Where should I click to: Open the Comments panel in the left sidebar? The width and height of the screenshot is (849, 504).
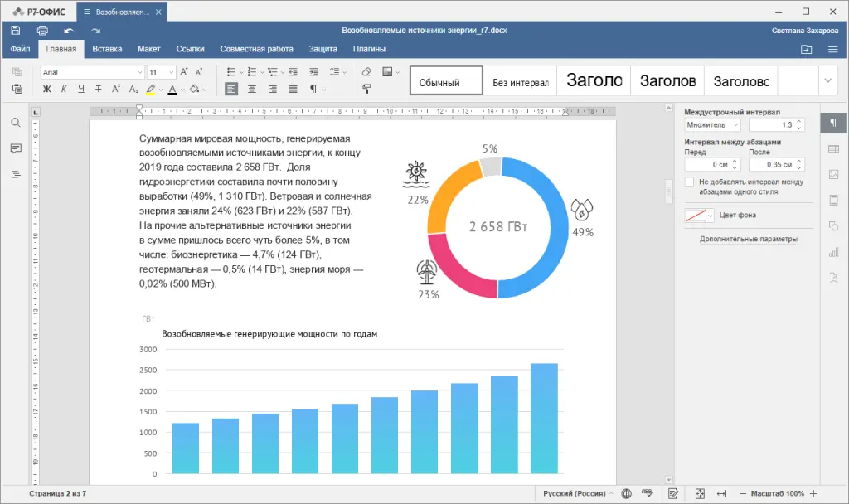[x=16, y=148]
